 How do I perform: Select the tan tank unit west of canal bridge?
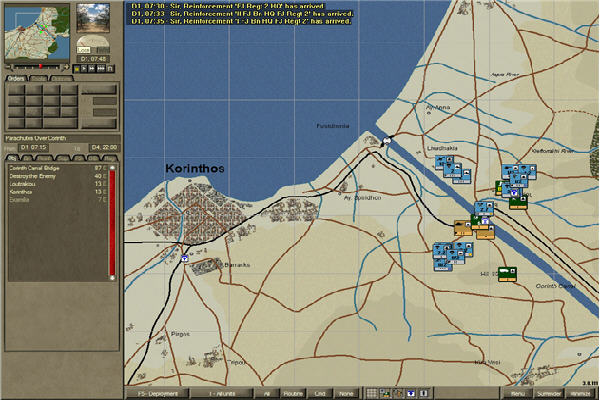(463, 228)
